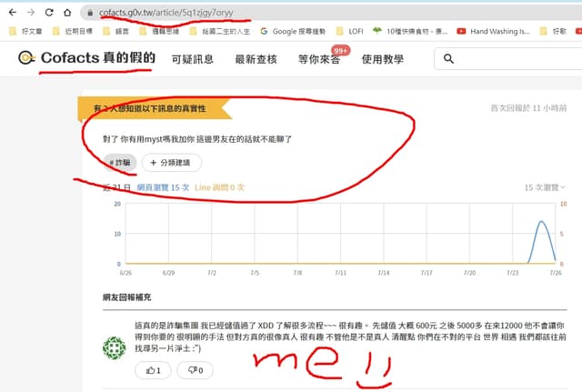This screenshot has height=392, width=582.
Task: Open the Google 搜尋趨勢 bookmark
Action: 293,31
